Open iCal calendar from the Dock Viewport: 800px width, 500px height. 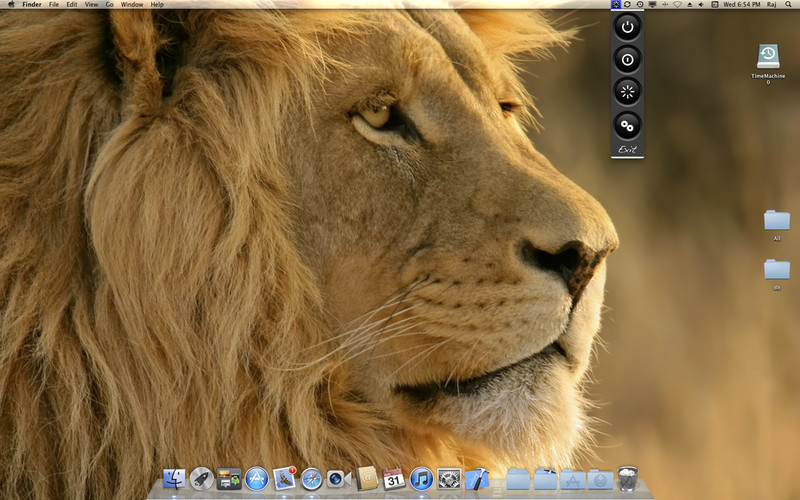(394, 479)
